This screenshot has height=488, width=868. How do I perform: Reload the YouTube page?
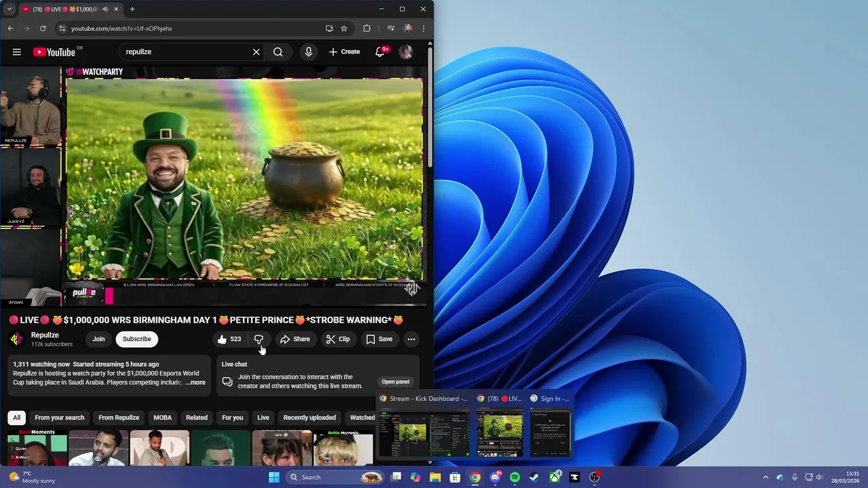[x=43, y=28]
